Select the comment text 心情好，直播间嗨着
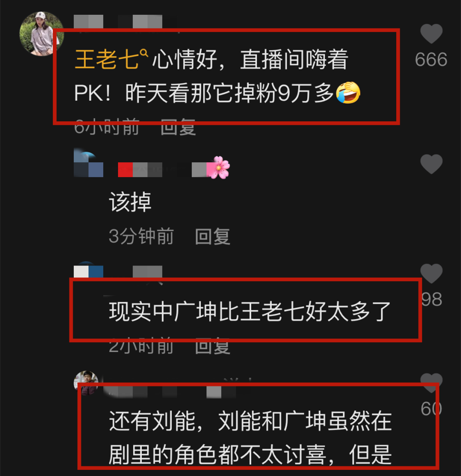The height and width of the screenshot is (476, 461). pyautogui.click(x=250, y=59)
